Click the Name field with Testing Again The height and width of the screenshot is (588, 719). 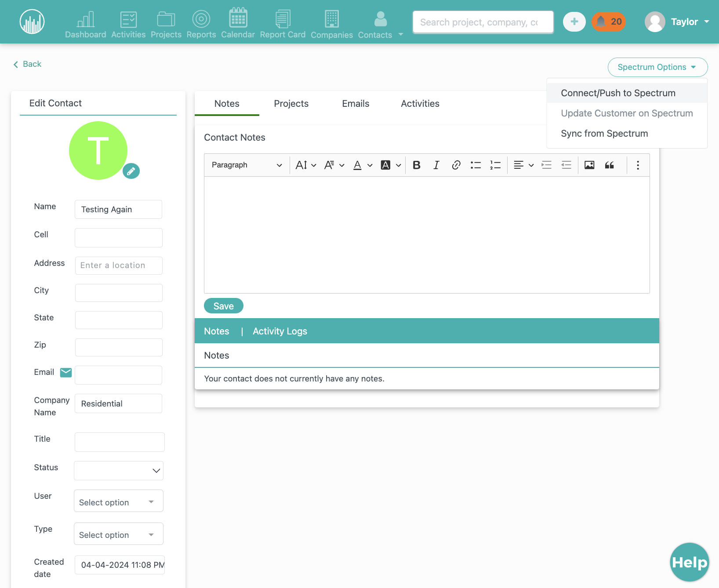(118, 210)
